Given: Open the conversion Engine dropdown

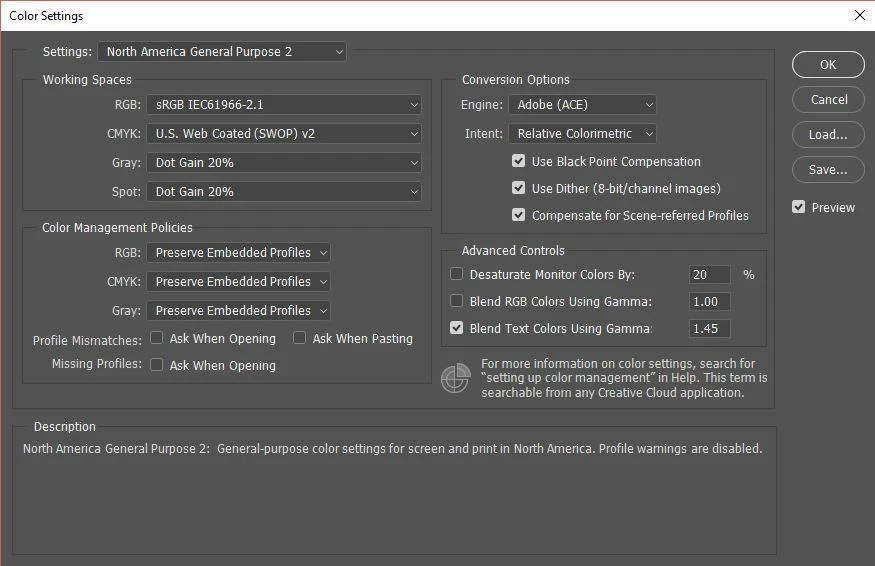Looking at the screenshot, I should pos(582,104).
